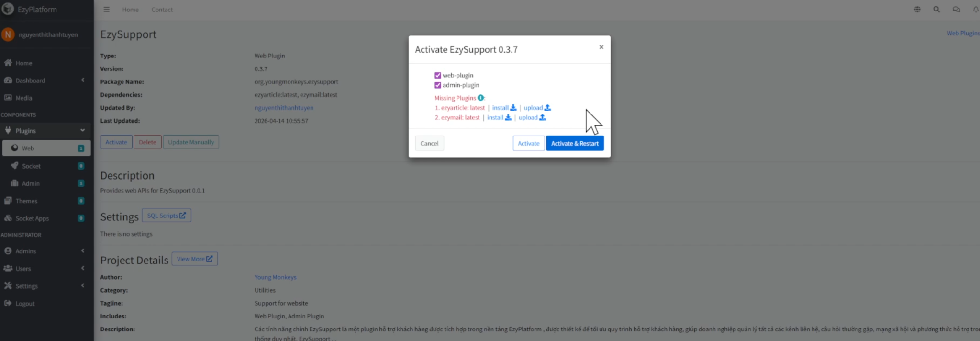Viewport: 980px width, 341px height.
Task: Select Socket under Plugins menu
Action: [x=31, y=166]
